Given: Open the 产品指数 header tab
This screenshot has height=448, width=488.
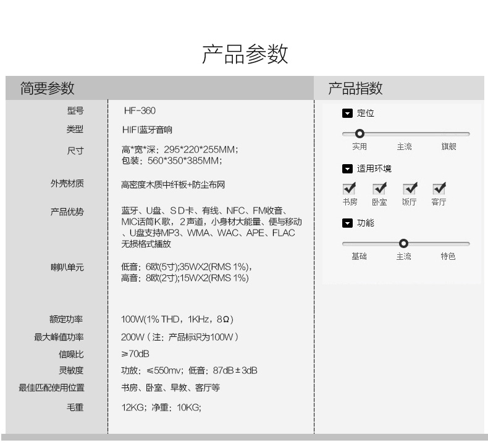Looking at the screenshot, I should [355, 88].
